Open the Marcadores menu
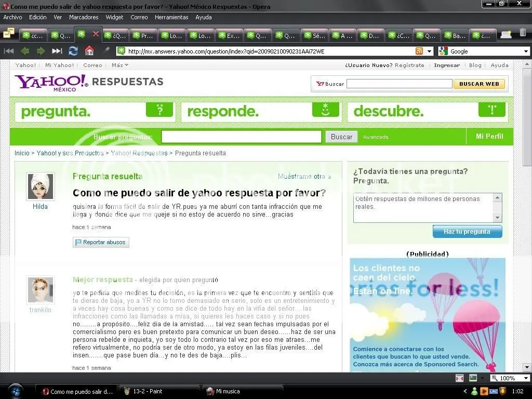 point(84,17)
